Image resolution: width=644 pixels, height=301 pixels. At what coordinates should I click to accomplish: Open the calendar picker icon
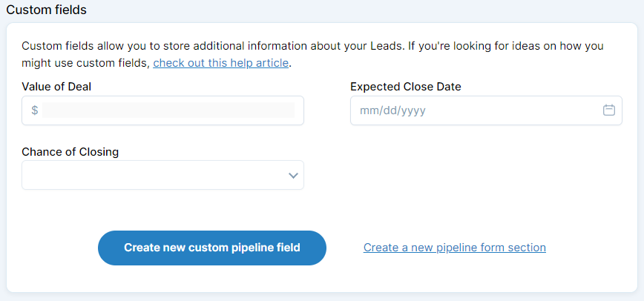608,110
